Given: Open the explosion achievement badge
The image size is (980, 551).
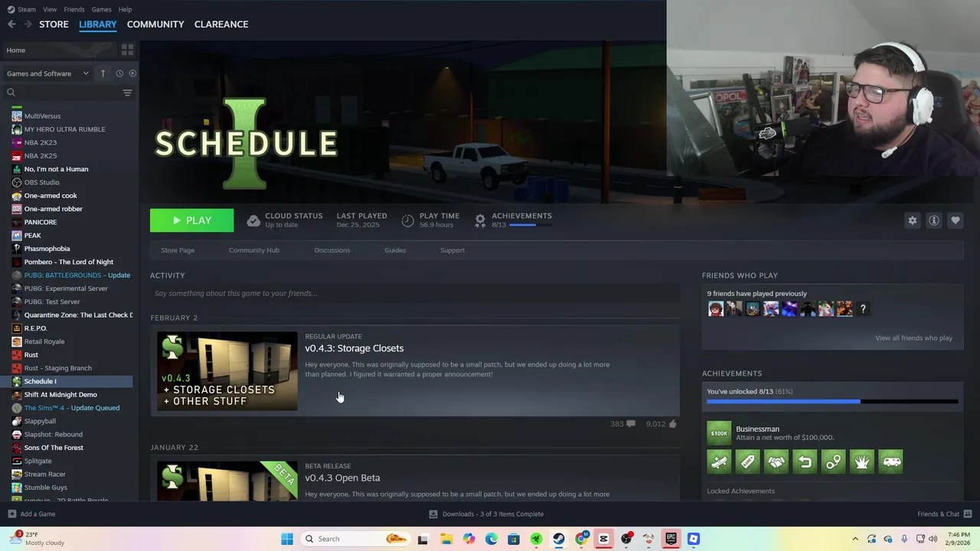Looking at the screenshot, I should 862,461.
